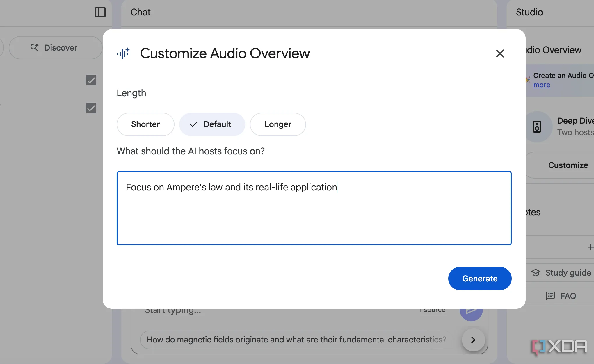Select the Default length option
The height and width of the screenshot is (364, 594).
[x=212, y=124]
